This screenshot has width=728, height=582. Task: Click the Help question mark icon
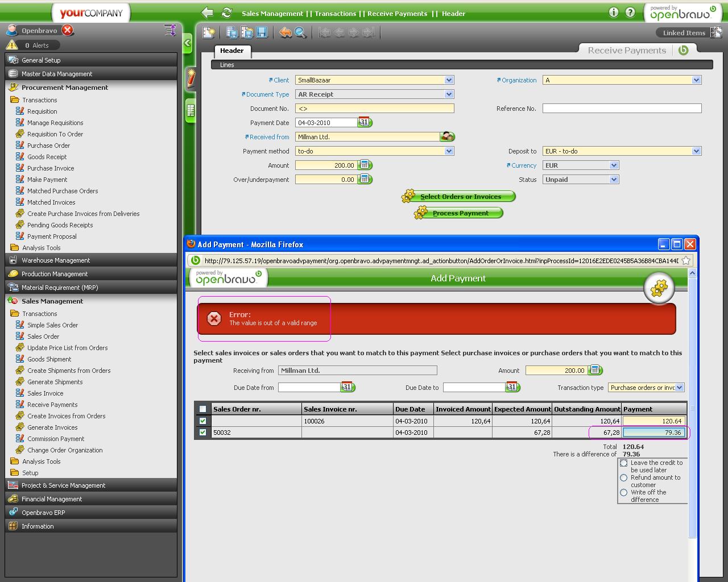point(630,13)
